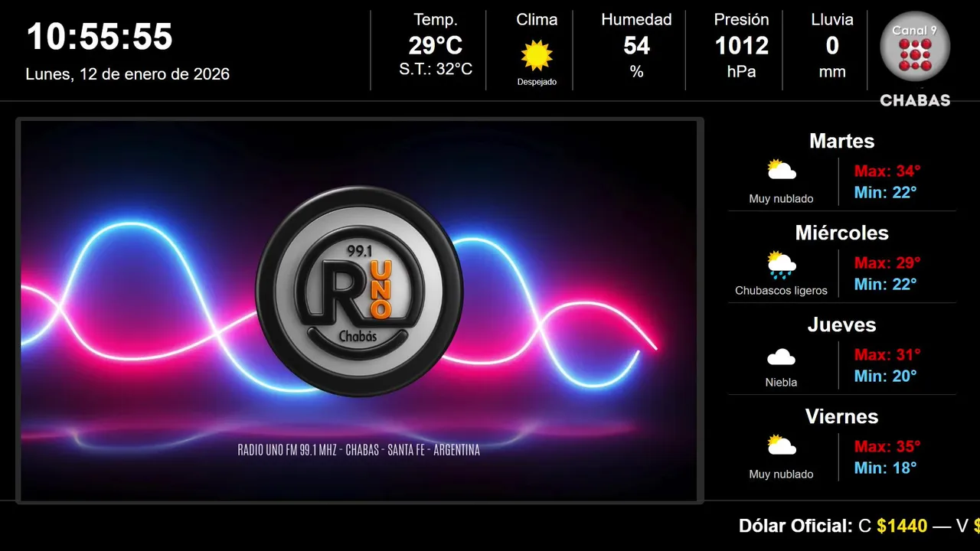Click Martes Muy nublado description

pos(781,198)
